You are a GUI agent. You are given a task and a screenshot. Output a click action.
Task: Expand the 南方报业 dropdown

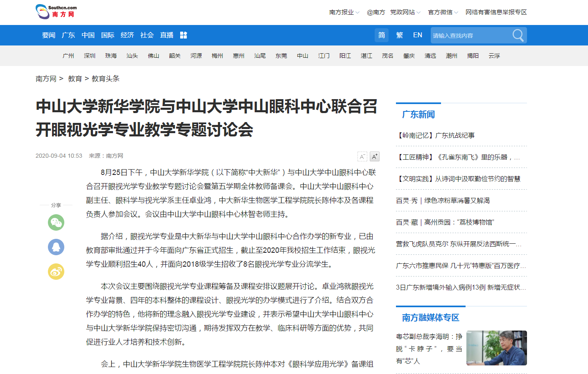344,12
